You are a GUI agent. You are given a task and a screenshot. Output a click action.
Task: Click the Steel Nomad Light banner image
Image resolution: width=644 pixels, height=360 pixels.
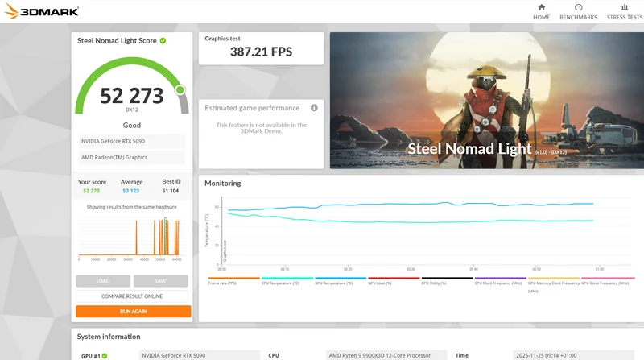[487, 101]
